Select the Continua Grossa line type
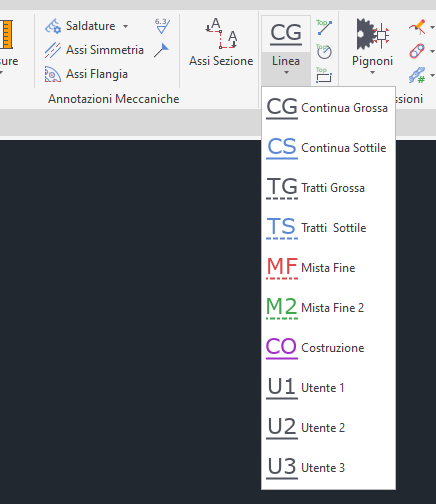The image size is (436, 504). click(328, 108)
